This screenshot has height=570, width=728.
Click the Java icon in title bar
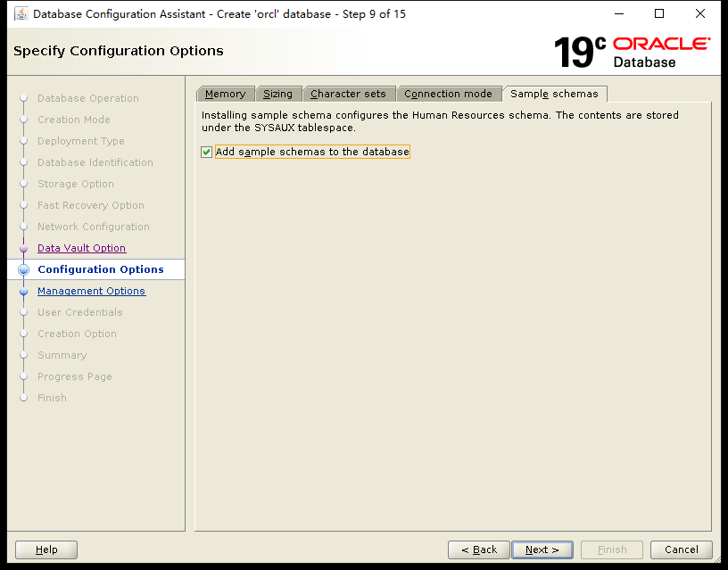pyautogui.click(x=21, y=14)
